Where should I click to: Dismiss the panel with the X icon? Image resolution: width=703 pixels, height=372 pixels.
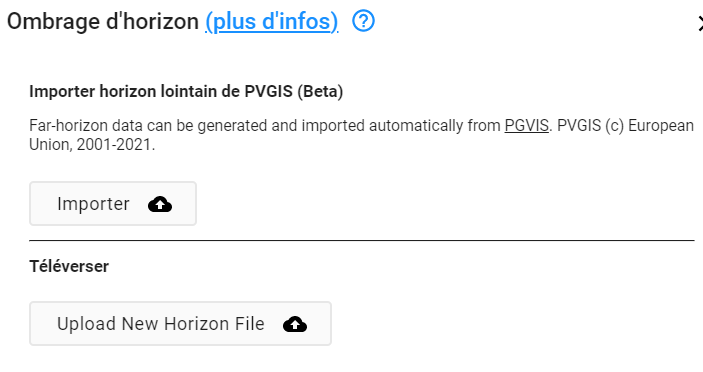[700, 23]
